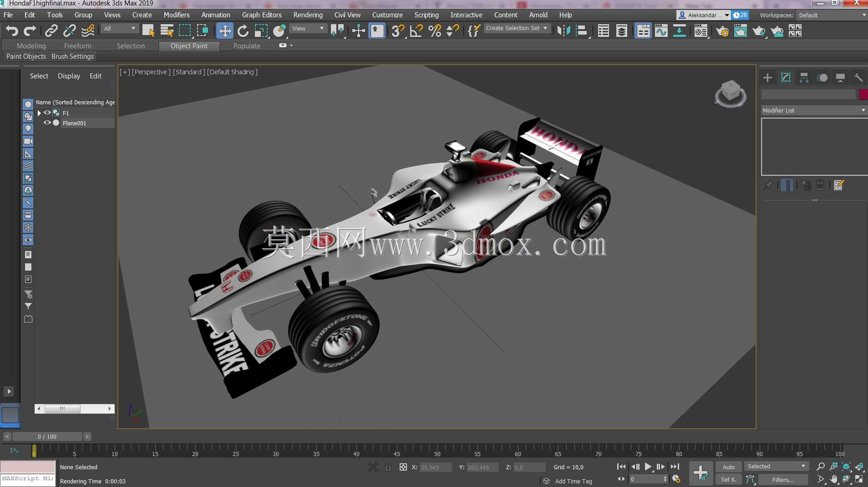
Task: Click the Play Animation button
Action: pyautogui.click(x=648, y=466)
